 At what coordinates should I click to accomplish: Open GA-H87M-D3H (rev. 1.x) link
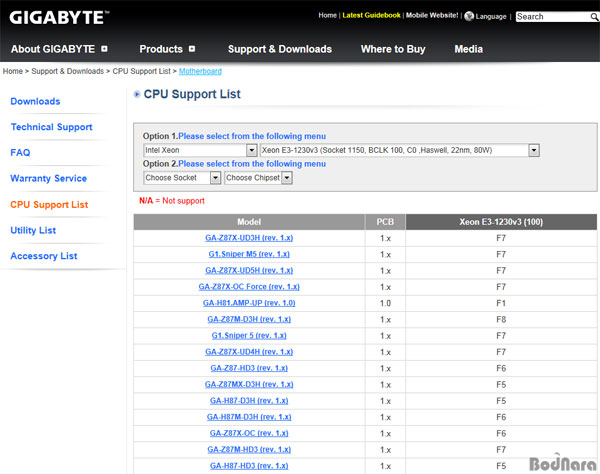(249, 417)
